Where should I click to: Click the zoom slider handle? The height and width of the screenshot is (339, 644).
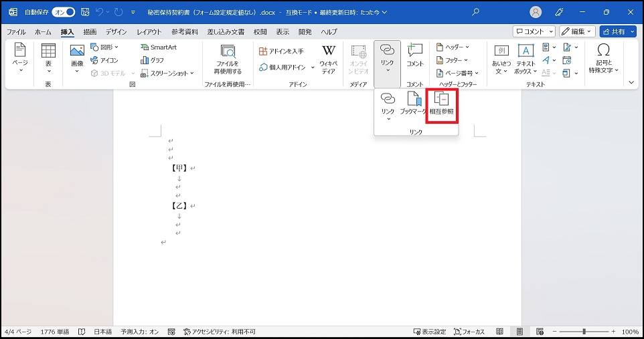click(584, 331)
